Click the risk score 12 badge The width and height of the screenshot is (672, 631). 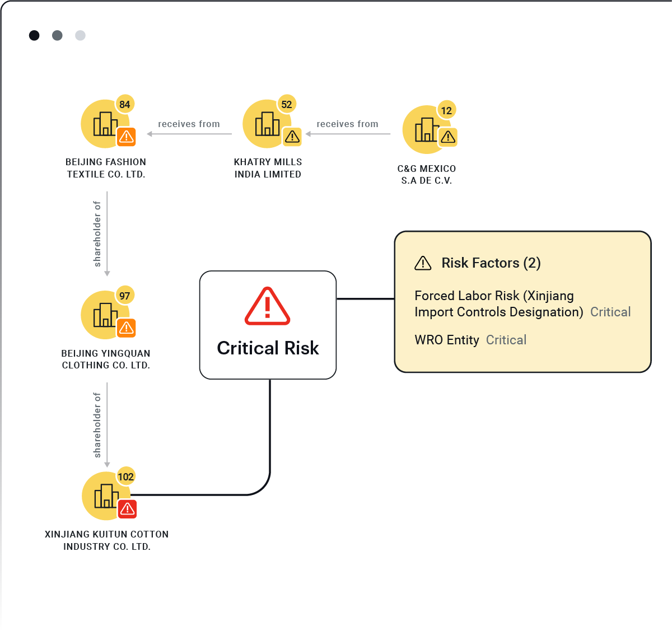coord(446,110)
